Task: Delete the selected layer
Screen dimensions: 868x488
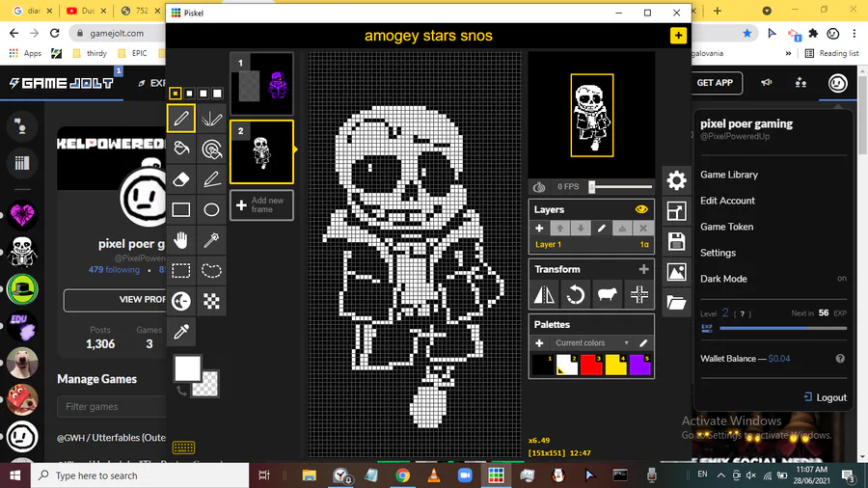Action: 642,228
